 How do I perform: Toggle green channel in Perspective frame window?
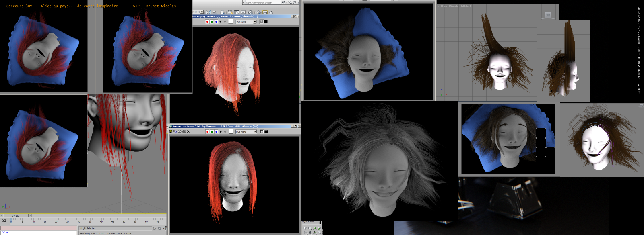(x=212, y=132)
